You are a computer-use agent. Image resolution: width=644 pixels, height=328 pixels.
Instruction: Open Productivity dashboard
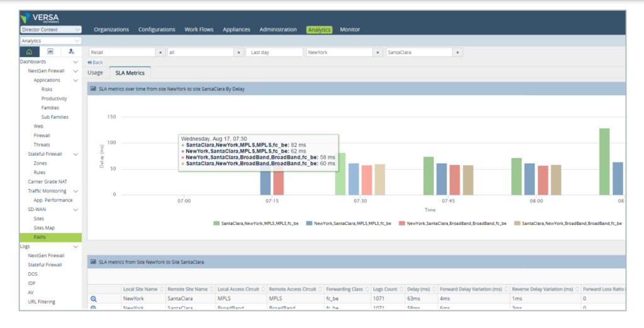point(54,99)
